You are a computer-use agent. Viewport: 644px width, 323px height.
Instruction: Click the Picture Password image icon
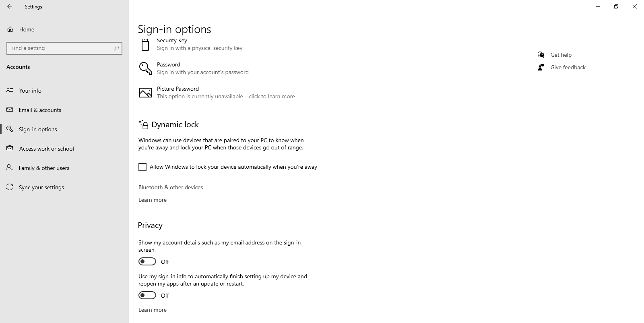click(145, 93)
